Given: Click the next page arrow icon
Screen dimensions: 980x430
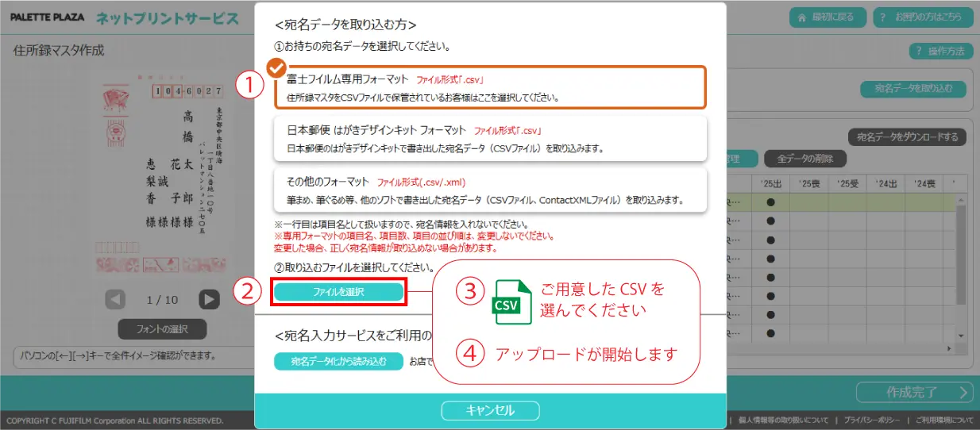Looking at the screenshot, I should click(209, 299).
